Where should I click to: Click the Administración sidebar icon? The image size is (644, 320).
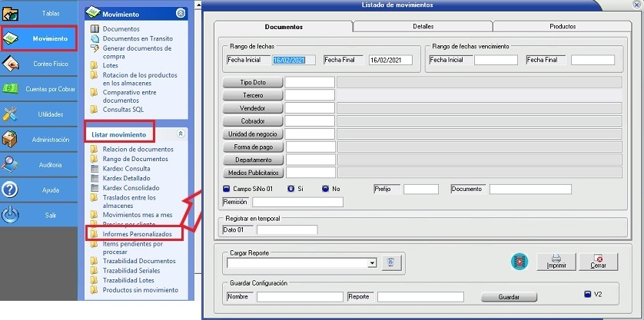(x=11, y=140)
